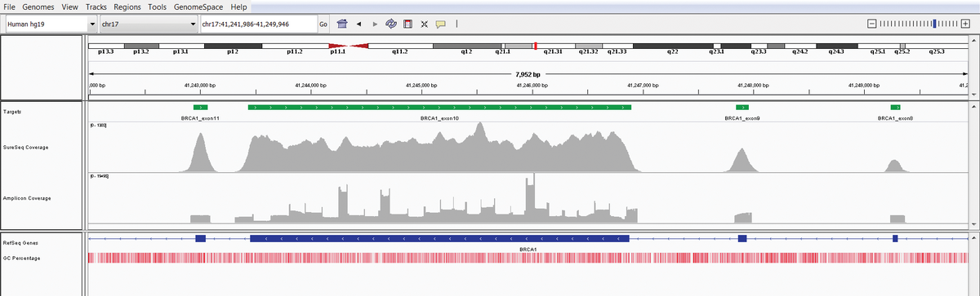Select the BRCA1_exon10 target feature
This screenshot has width=980, height=296.
click(439, 107)
